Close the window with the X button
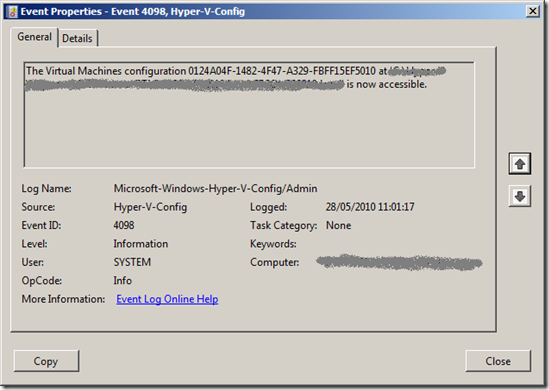 (x=533, y=11)
